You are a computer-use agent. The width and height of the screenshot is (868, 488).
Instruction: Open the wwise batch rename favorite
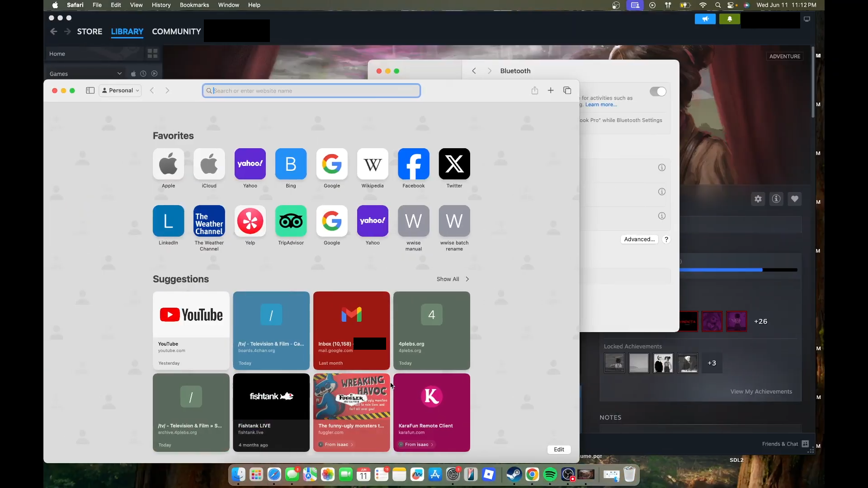coord(454,221)
